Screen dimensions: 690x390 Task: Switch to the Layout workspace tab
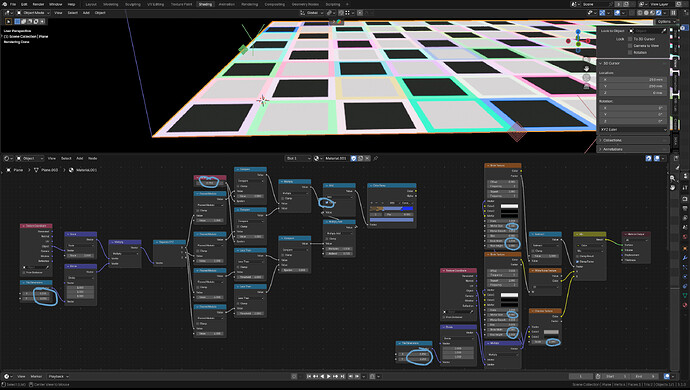click(91, 4)
